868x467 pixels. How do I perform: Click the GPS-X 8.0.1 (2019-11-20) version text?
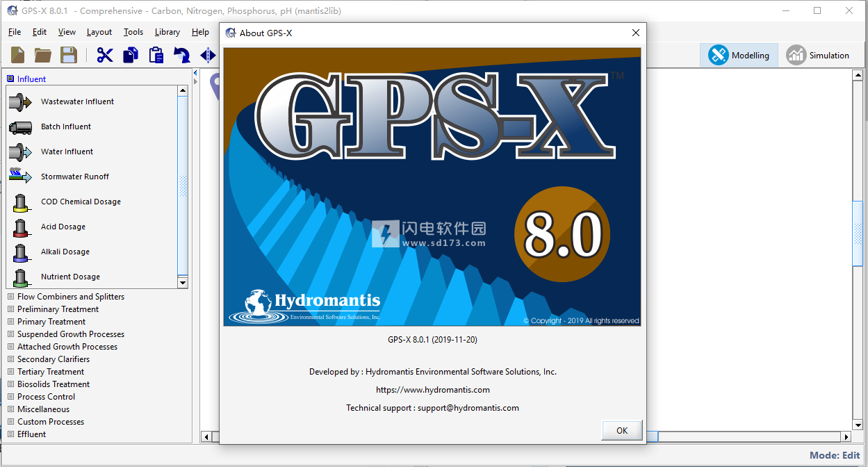pyautogui.click(x=432, y=340)
